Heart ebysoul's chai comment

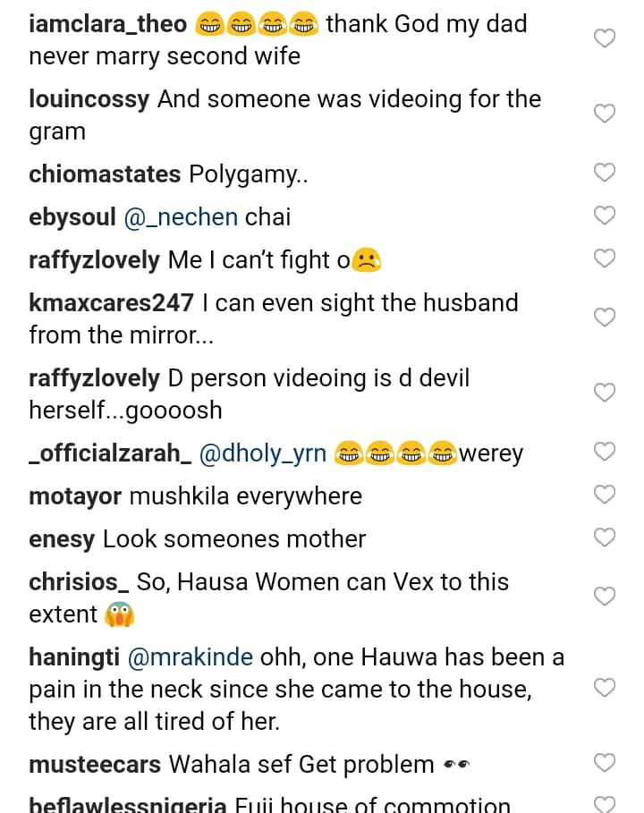click(x=606, y=216)
